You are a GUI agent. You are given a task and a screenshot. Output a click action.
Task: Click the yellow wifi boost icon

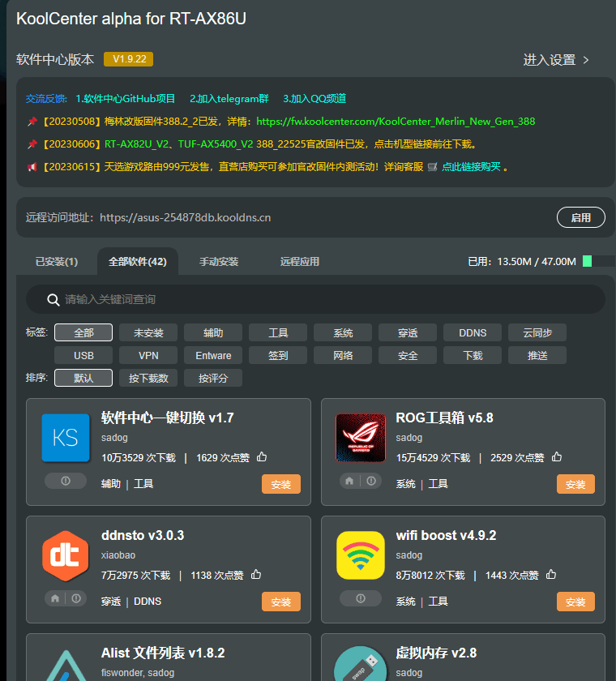361,555
